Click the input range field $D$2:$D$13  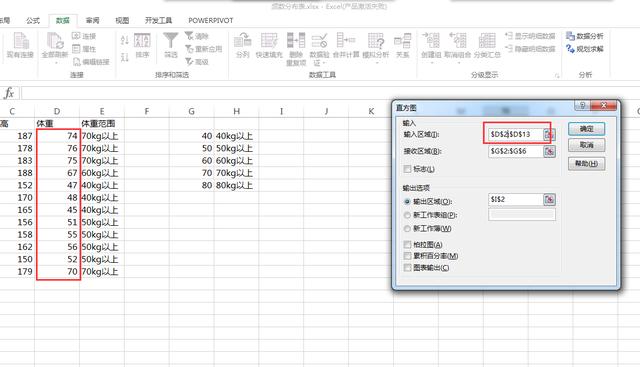(516, 134)
